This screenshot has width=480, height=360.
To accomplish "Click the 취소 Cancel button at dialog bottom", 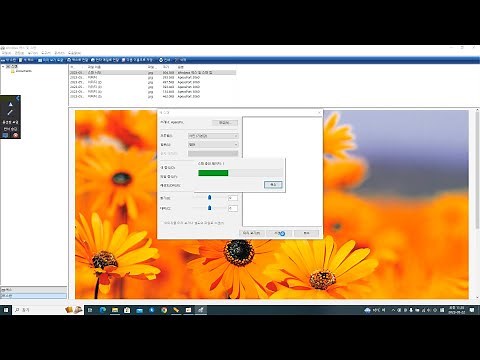I will [307, 233].
